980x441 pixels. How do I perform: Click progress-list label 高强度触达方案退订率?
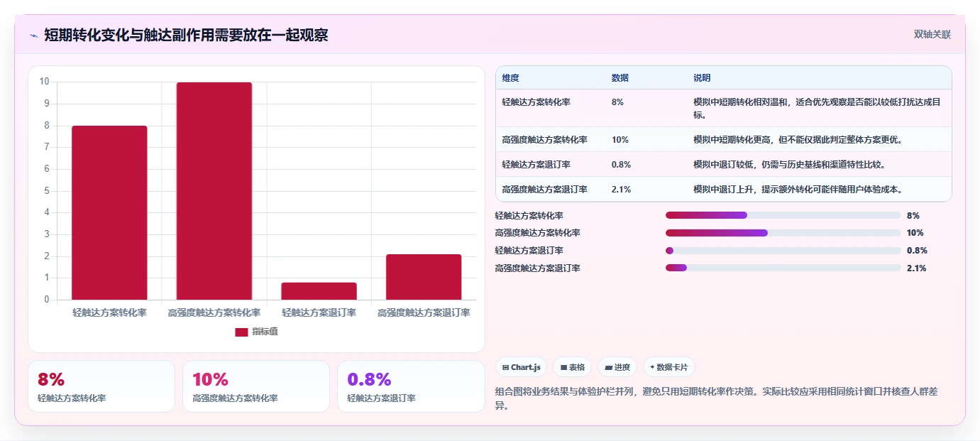[538, 268]
